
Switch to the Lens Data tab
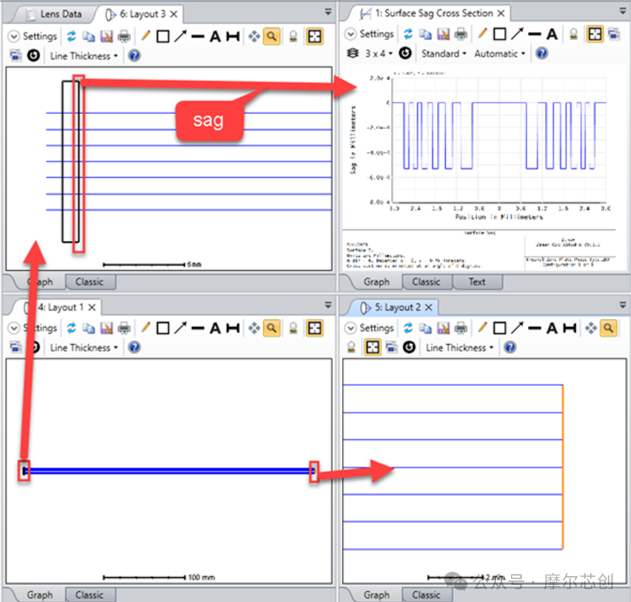click(54, 14)
